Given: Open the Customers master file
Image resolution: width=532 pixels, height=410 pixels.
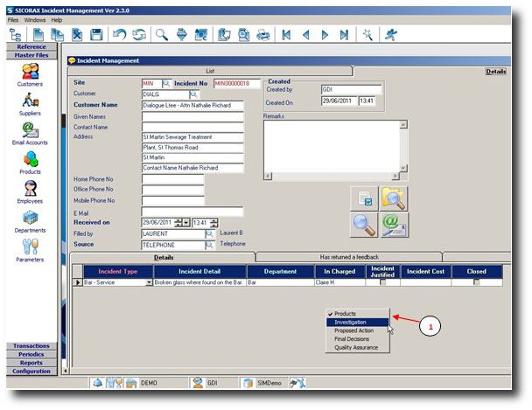Looking at the screenshot, I should (31, 73).
